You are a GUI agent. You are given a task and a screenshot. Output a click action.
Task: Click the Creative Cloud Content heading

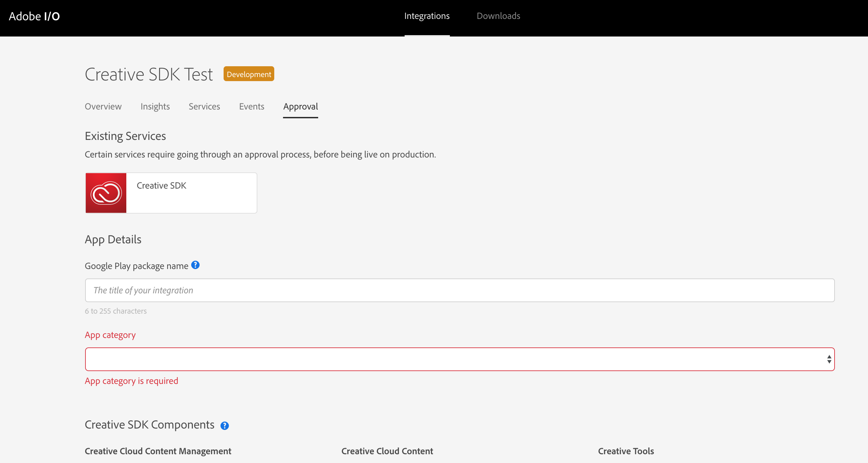pyautogui.click(x=387, y=451)
